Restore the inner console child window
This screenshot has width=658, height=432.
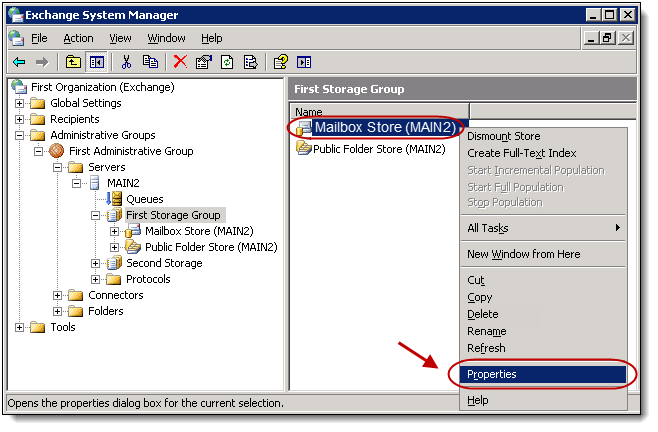click(608, 38)
